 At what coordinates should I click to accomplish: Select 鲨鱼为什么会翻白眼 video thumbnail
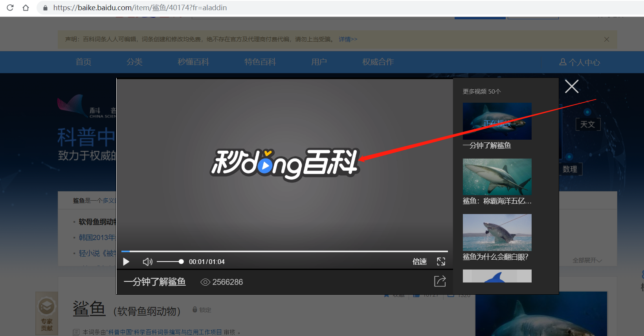[497, 233]
